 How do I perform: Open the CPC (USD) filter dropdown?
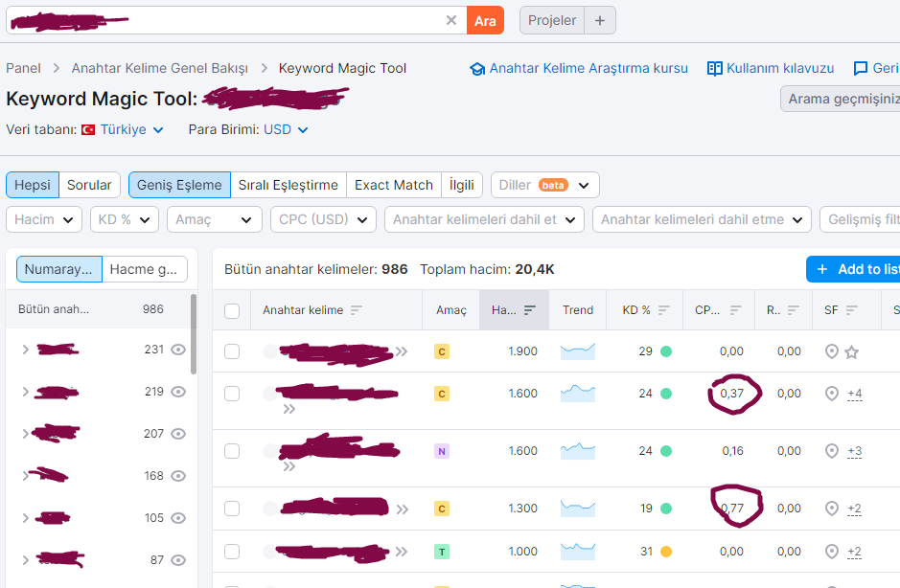pyautogui.click(x=323, y=219)
